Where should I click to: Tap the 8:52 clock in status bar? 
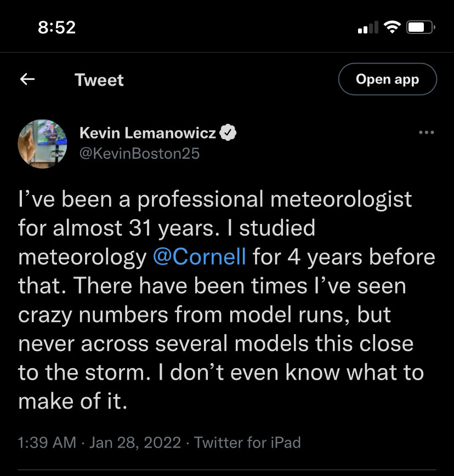(57, 27)
